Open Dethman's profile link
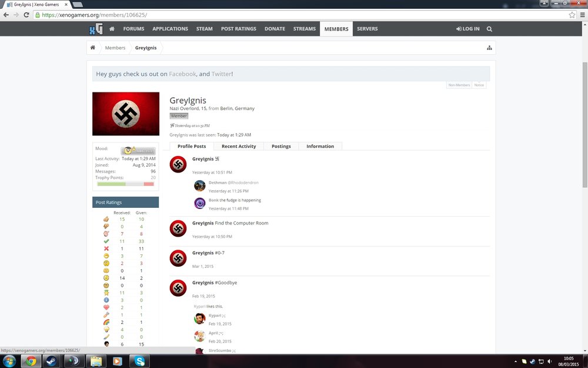588x368 pixels. [x=218, y=183]
